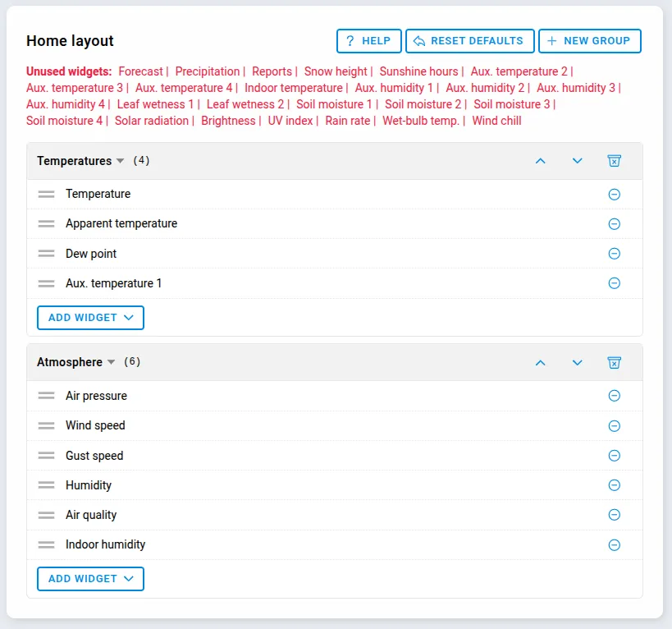Move the Temperatures group down
Viewport: 672px width, 629px height.
tap(578, 161)
